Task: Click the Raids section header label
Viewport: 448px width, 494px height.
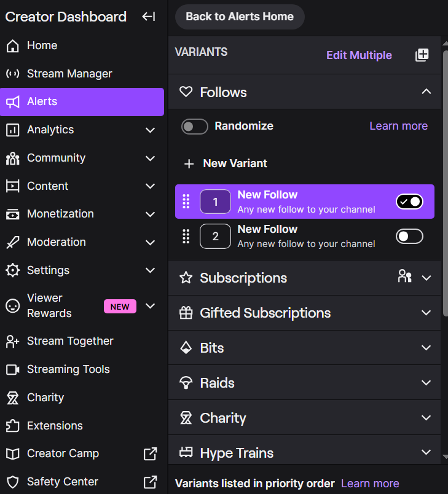Action: (x=217, y=383)
